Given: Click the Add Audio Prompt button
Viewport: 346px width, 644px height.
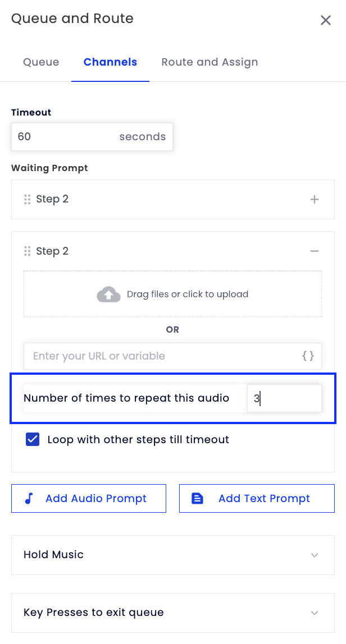Looking at the screenshot, I should 88,498.
